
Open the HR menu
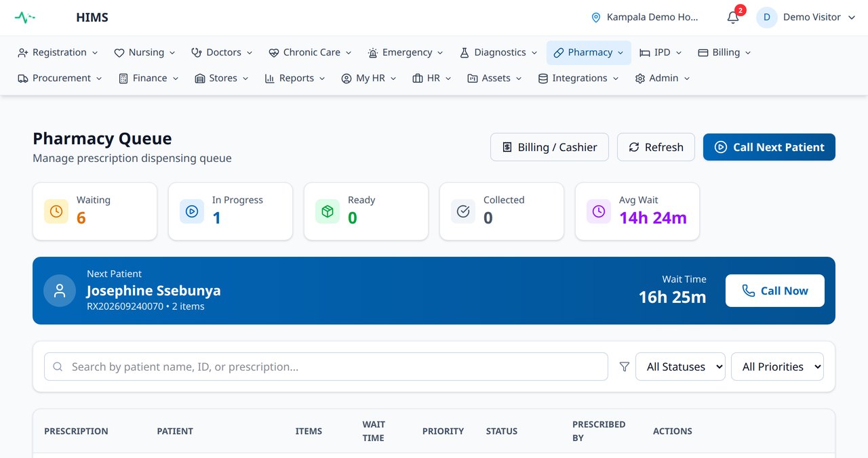(432, 78)
